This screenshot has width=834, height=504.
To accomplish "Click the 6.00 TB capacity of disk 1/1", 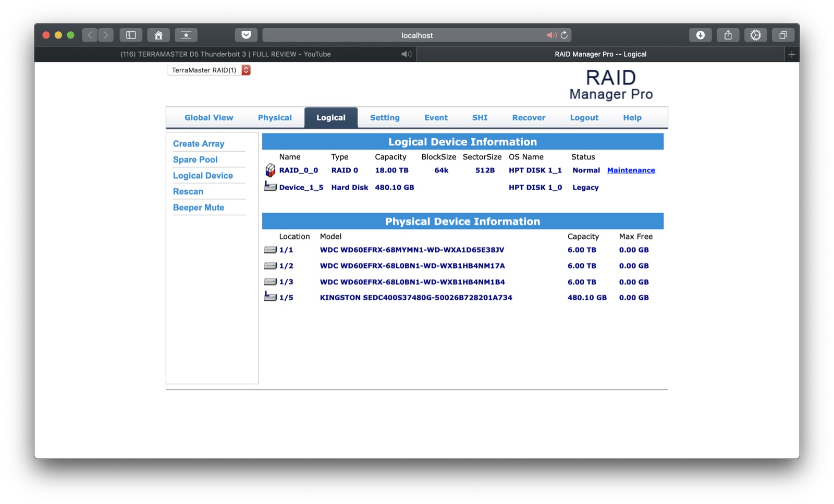I will (x=582, y=250).
